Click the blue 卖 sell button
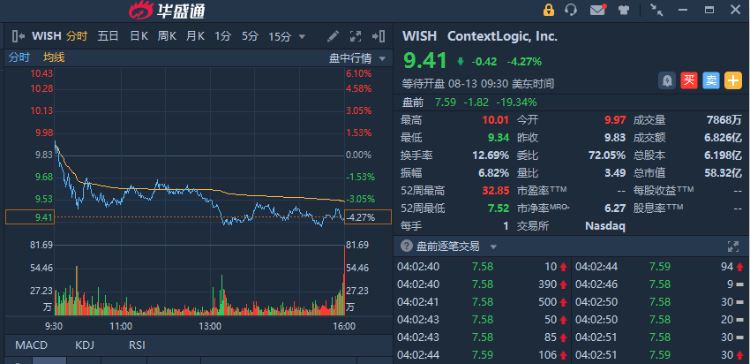The height and width of the screenshot is (364, 750). [711, 80]
